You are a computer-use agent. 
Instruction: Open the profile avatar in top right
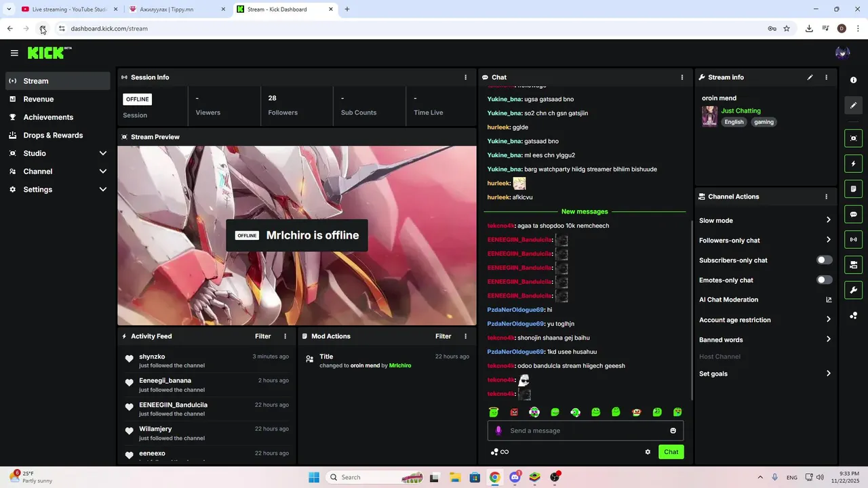tap(842, 53)
